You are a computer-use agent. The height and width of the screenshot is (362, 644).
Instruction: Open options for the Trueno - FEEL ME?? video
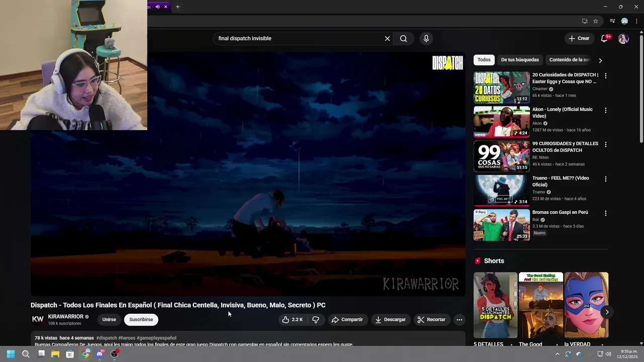(x=605, y=179)
